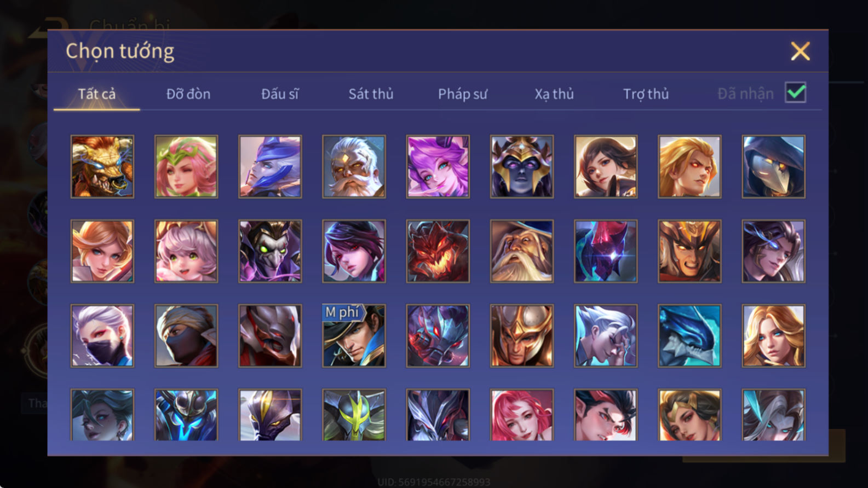The width and height of the screenshot is (868, 488).
Task: Select the purple-haired girl hero portrait
Action: tap(438, 166)
